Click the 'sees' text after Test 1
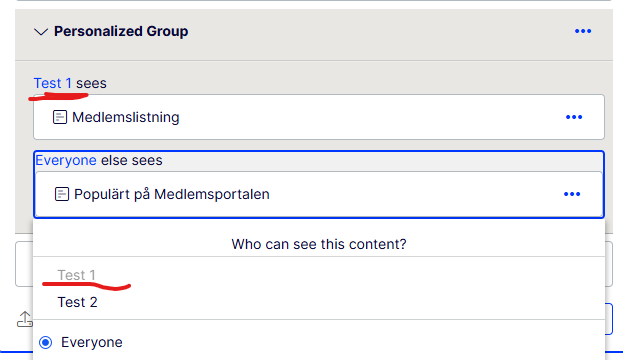The height and width of the screenshot is (360, 623). pos(91,83)
